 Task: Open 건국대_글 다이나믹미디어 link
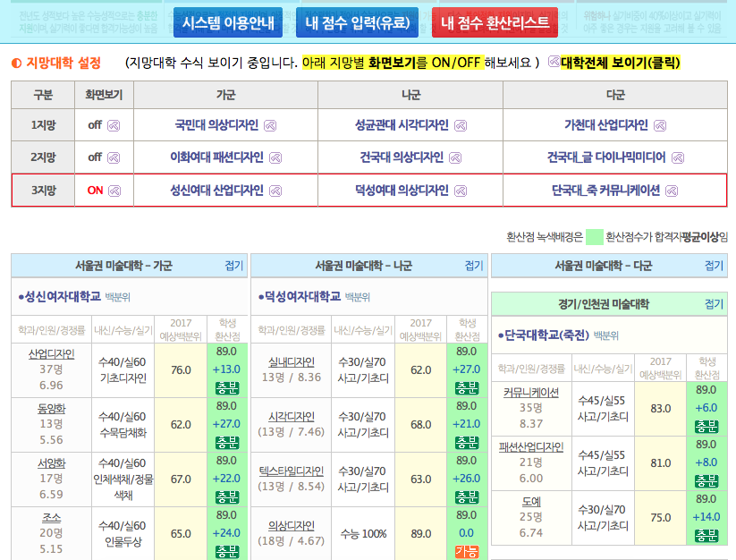tap(606, 157)
